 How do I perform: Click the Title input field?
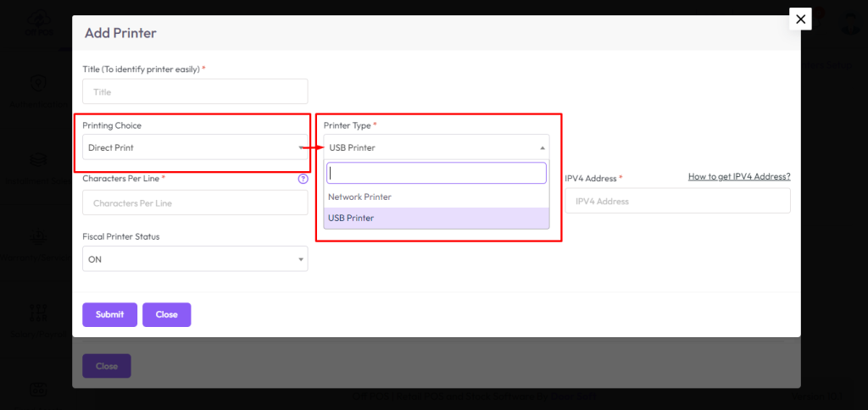[195, 91]
